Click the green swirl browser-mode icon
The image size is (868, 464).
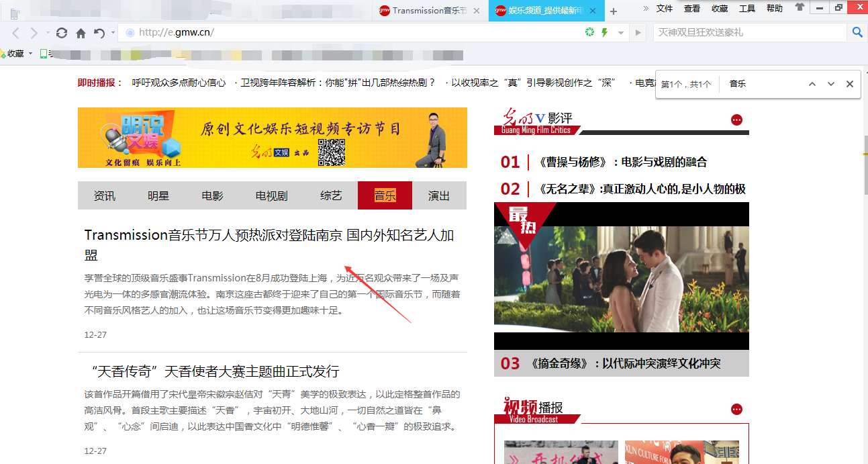point(590,32)
